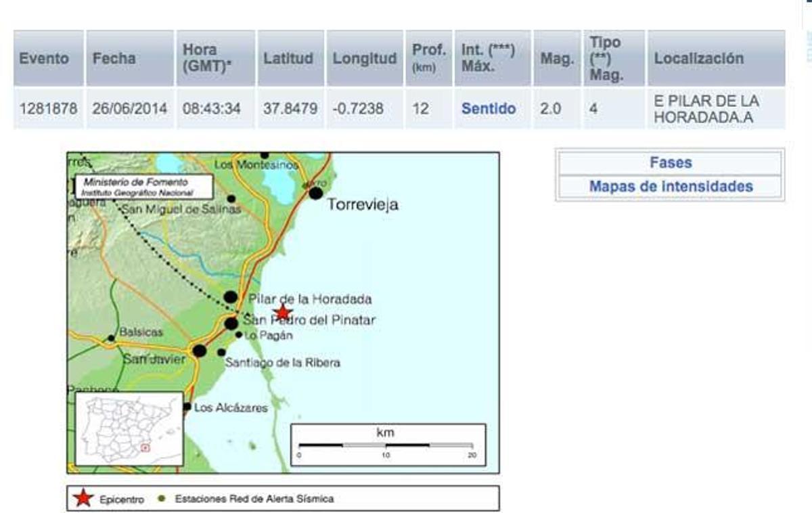The width and height of the screenshot is (812, 513).
Task: Select the Pilar de la Horadada marker
Action: click(230, 298)
